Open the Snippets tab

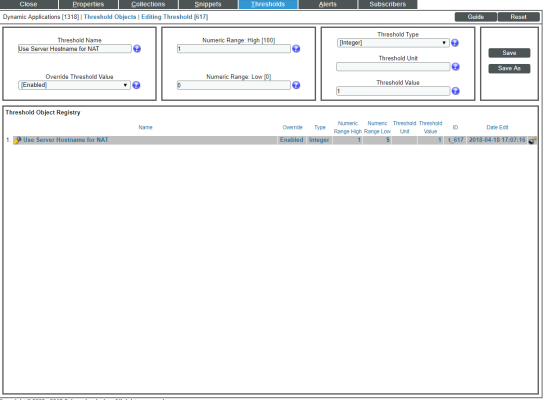tap(208, 4)
